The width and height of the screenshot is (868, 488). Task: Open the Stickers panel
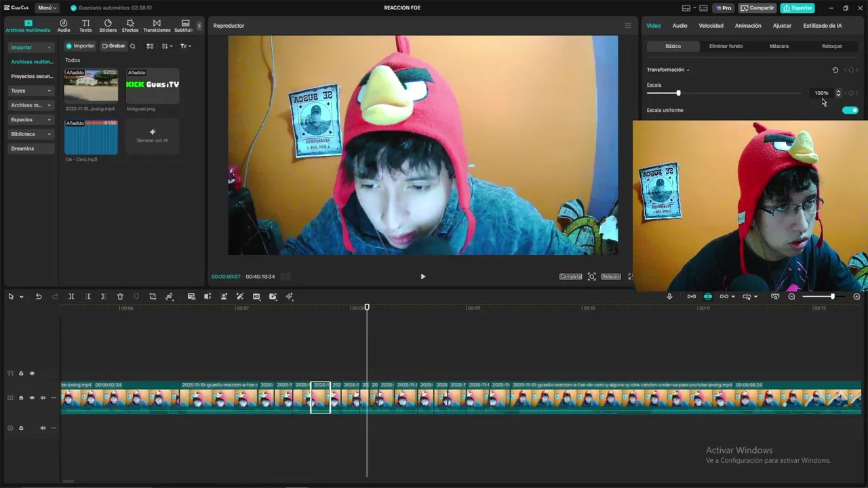[x=108, y=26]
